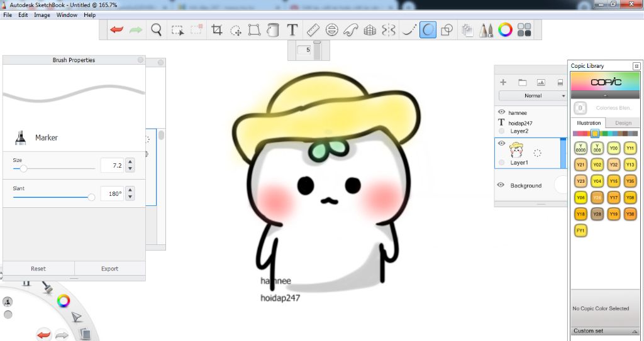Select the rectangular Selection tool
This screenshot has width=644, height=341.
(x=177, y=30)
